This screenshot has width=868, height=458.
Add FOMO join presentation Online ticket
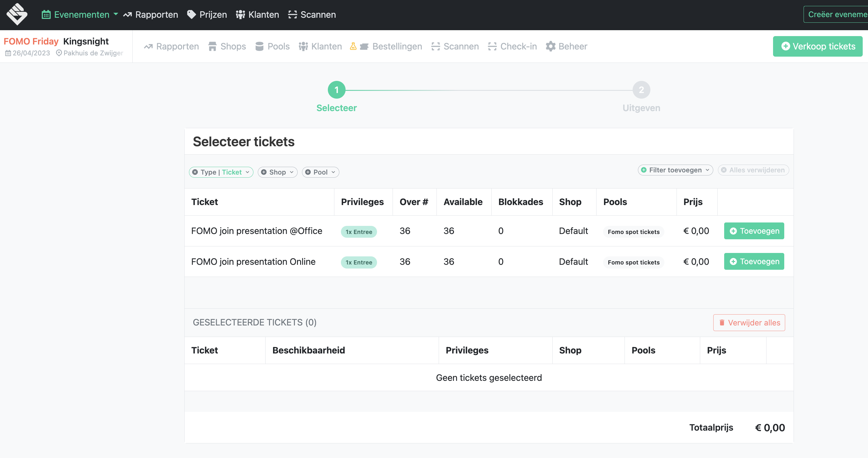(x=754, y=261)
